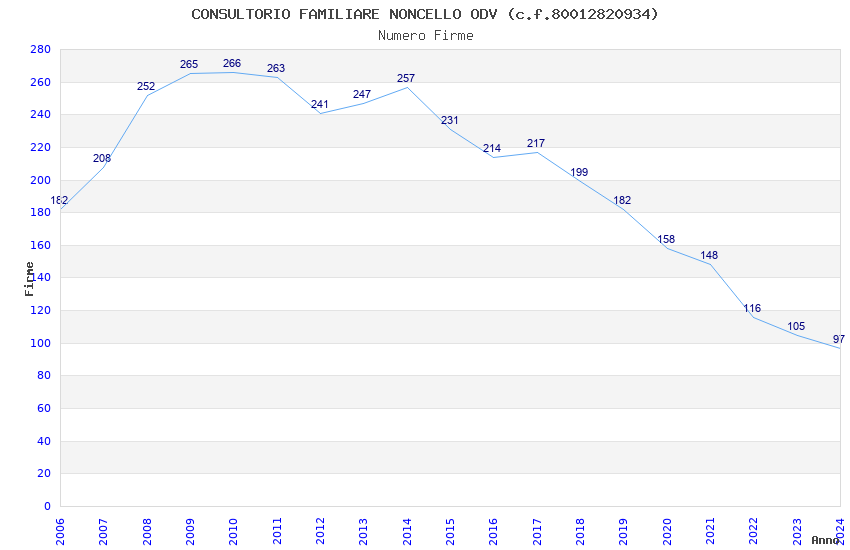Select the 247 data label
This screenshot has width=850, height=550.
coord(362,94)
